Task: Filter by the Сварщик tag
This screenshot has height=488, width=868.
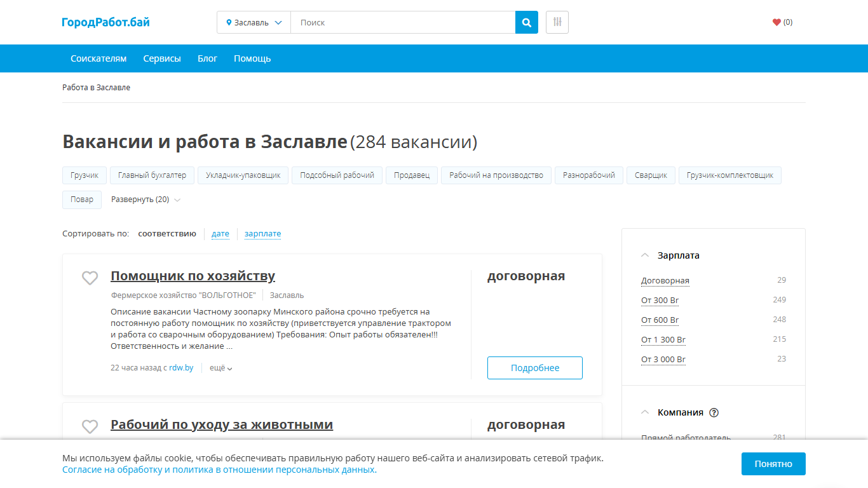Action: pos(651,175)
